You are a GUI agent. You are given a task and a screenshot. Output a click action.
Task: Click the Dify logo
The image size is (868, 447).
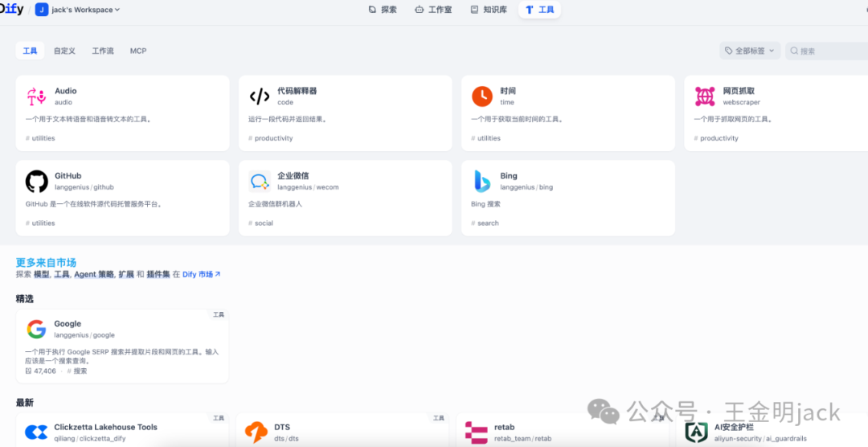pyautogui.click(x=11, y=9)
